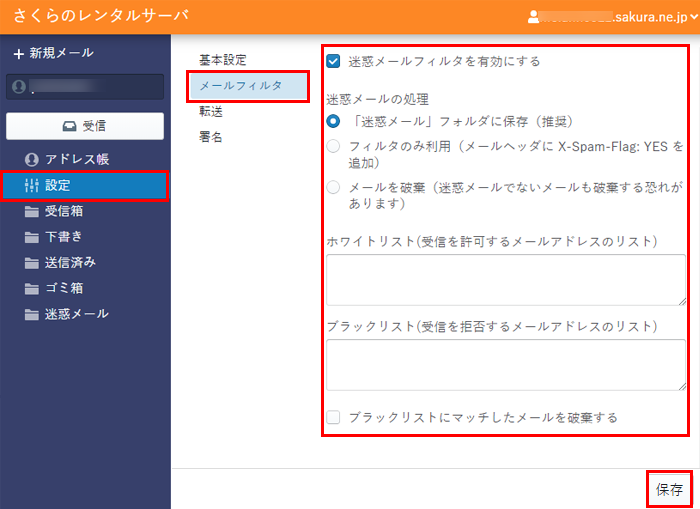Click the plus icon for 新規メール
Image resolution: width=700 pixels, height=509 pixels.
click(x=18, y=53)
